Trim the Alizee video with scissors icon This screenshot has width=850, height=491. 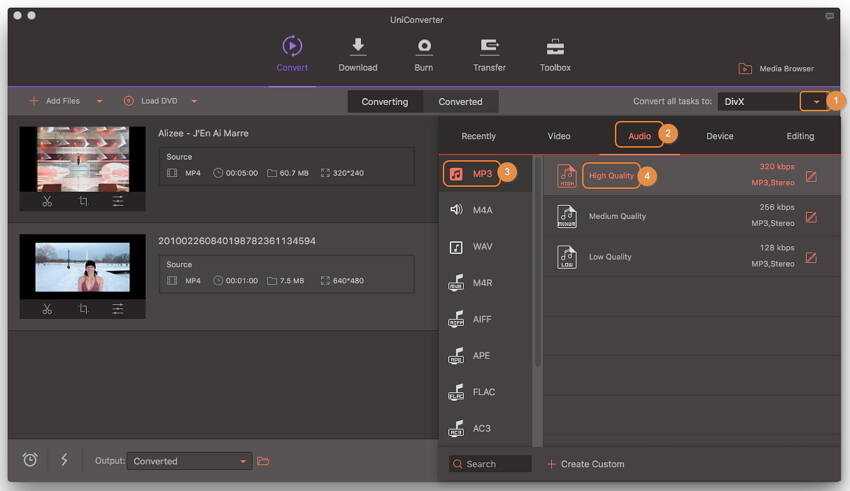[47, 201]
